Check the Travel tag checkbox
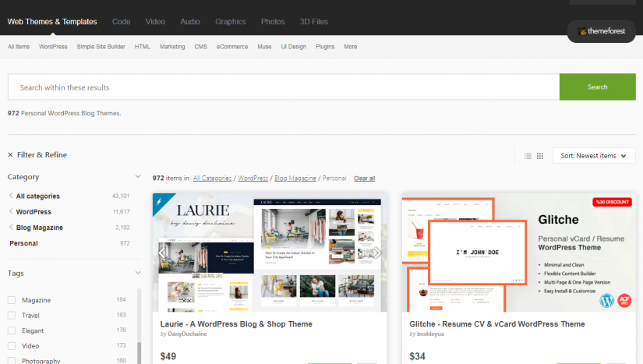 coord(12,315)
